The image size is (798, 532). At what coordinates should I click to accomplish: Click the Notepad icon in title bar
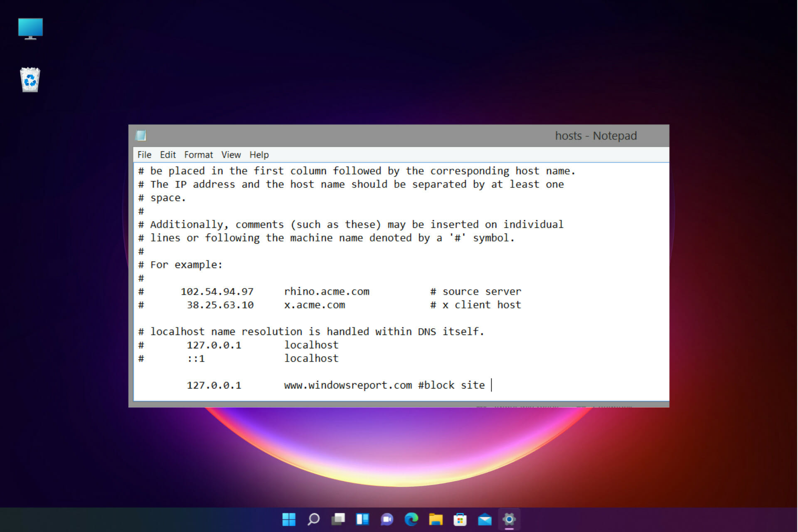click(141, 135)
